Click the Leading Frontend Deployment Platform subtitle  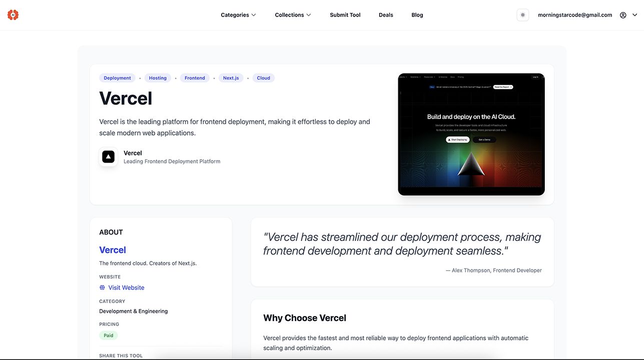pyautogui.click(x=172, y=161)
